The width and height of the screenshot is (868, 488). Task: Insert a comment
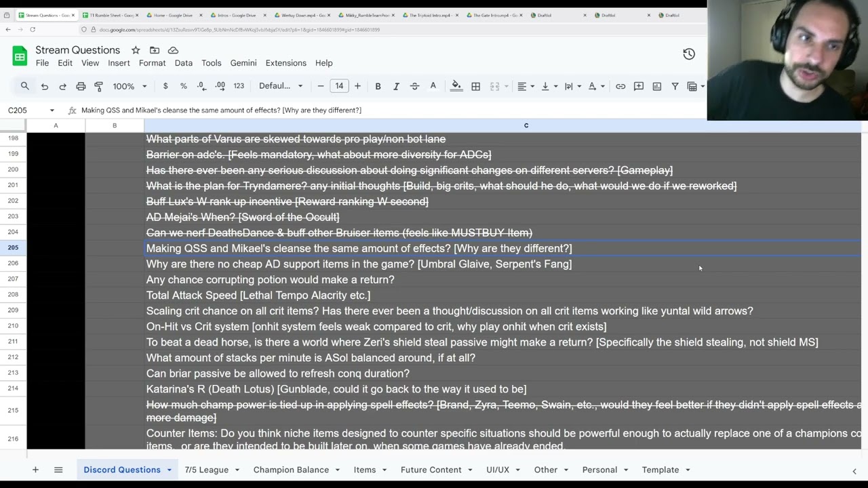pos(639,86)
